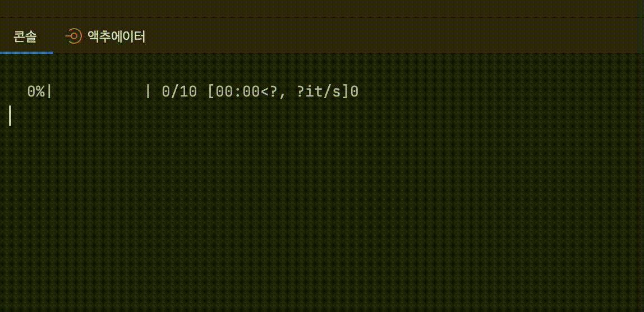Click the empty tqdm progress bar track
The height and width of the screenshot is (312, 644).
(99, 91)
